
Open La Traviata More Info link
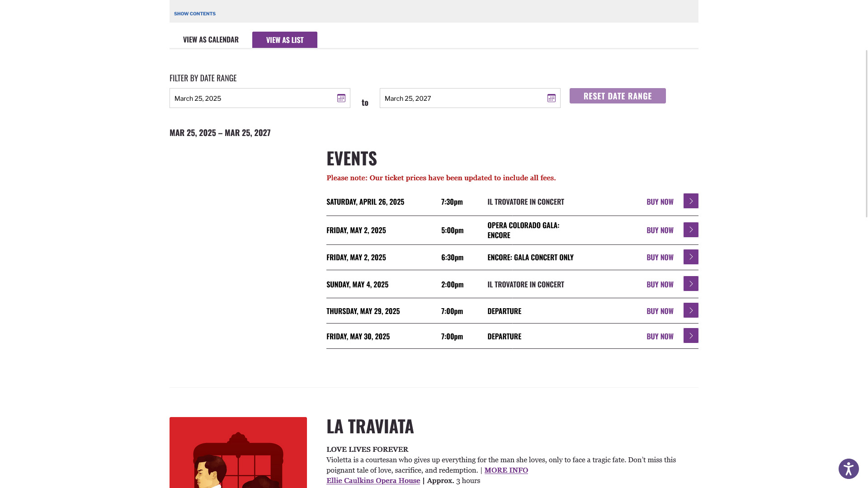[x=506, y=470]
